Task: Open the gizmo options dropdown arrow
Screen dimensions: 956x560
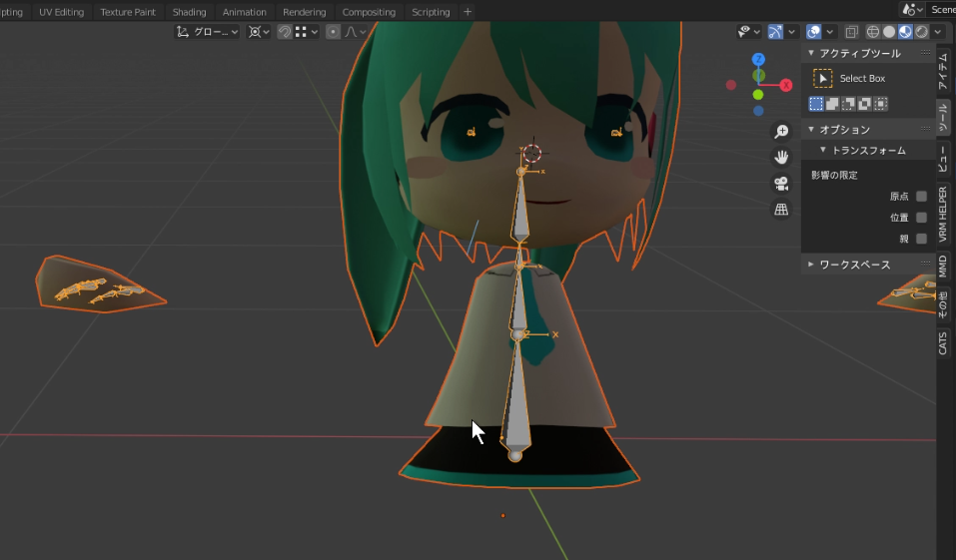Action: coord(791,32)
